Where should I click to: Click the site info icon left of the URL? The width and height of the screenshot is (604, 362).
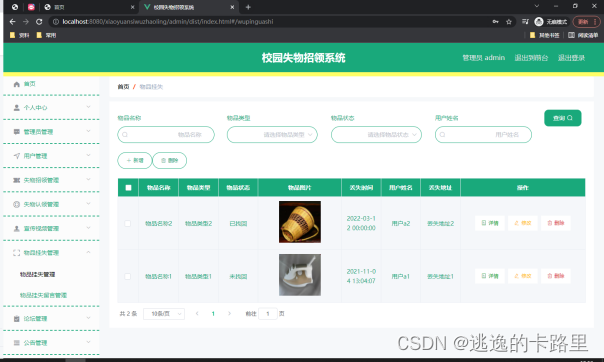[x=55, y=22]
